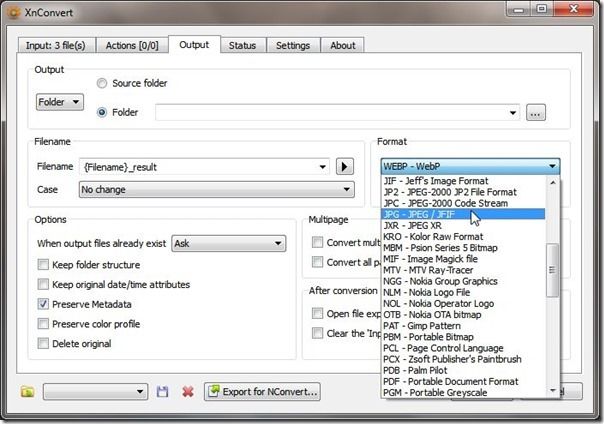Open the Filename pattern dropdown arrow
This screenshot has width=604, height=424.
pyautogui.click(x=322, y=167)
